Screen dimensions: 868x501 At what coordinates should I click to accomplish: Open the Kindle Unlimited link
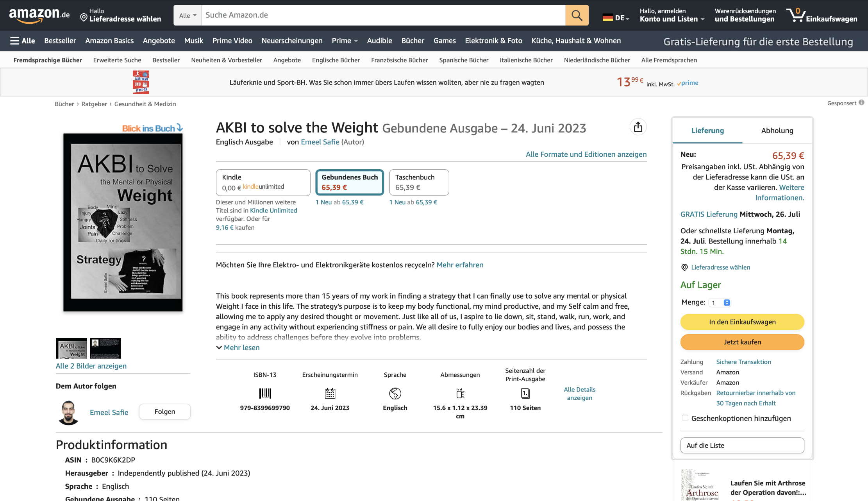(x=273, y=210)
